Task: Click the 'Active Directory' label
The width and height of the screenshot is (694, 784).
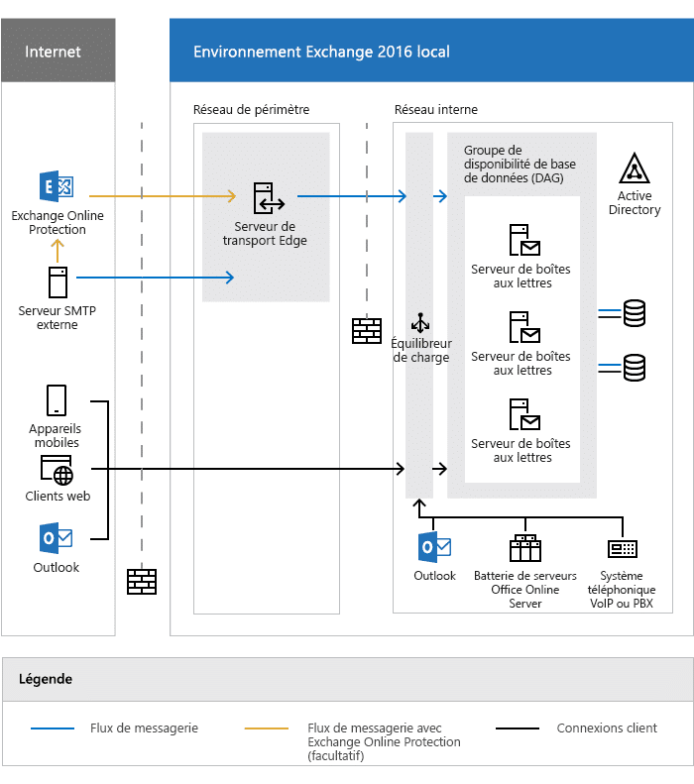Action: (x=635, y=202)
